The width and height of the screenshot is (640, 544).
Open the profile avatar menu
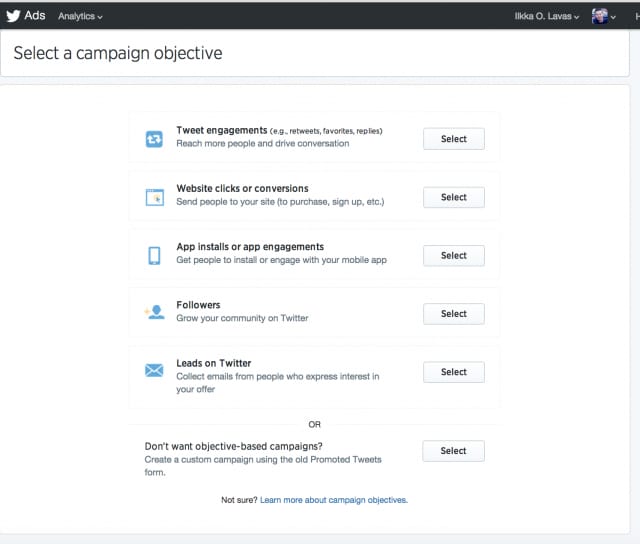pyautogui.click(x=602, y=16)
